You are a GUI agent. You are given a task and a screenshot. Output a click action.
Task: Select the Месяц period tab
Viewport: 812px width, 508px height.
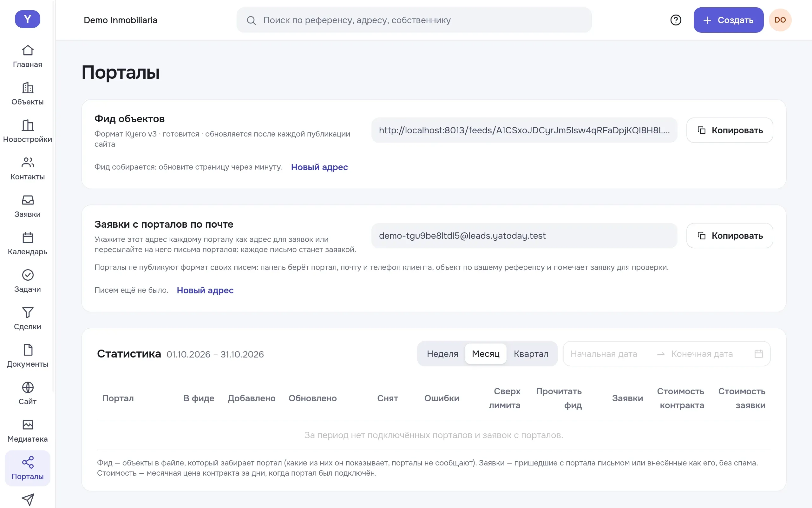[x=486, y=354]
